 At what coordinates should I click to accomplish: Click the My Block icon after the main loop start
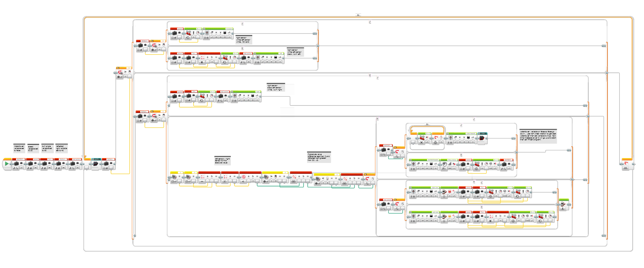(96, 164)
